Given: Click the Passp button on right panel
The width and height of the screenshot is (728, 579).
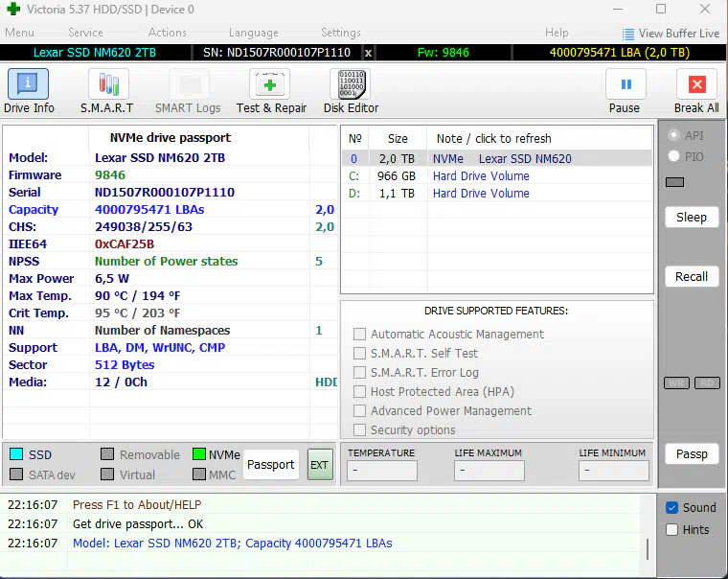Looking at the screenshot, I should pos(692,454).
